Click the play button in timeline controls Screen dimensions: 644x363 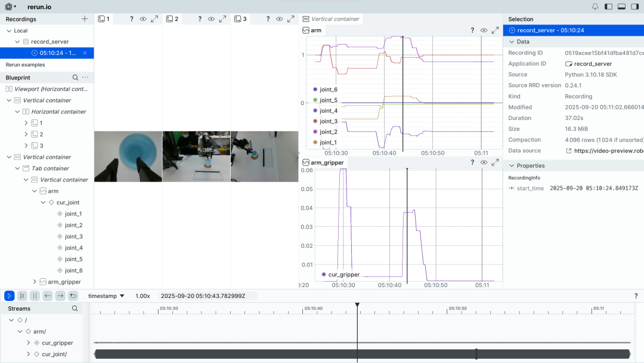[x=10, y=296]
